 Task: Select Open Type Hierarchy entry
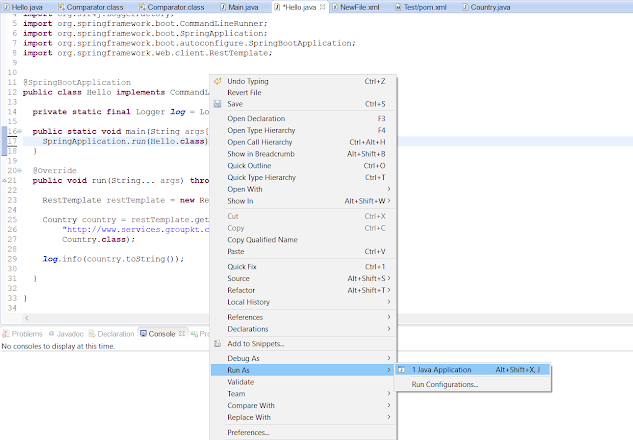pos(303,130)
